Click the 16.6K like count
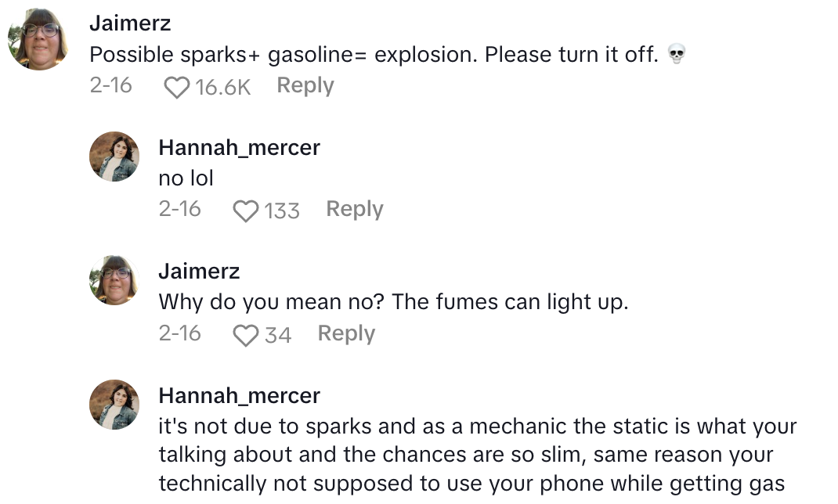 click(222, 87)
